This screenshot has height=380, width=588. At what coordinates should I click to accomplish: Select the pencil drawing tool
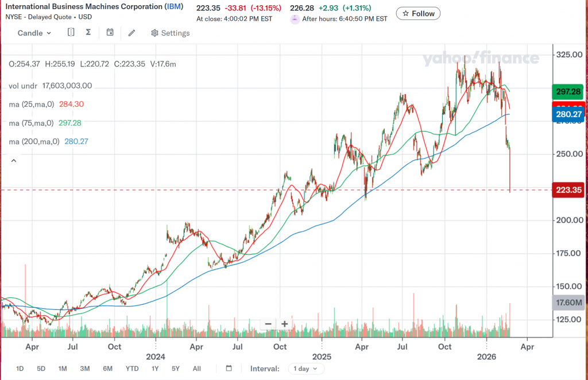pyautogui.click(x=131, y=33)
